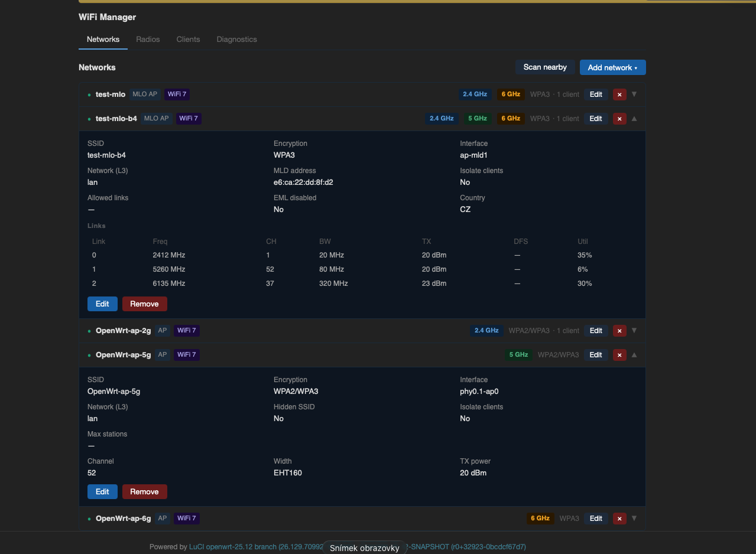Click the WPA2/WPA3 encryption value in OpenWrt-ap-5g details
This screenshot has height=554, width=756.
[296, 392]
